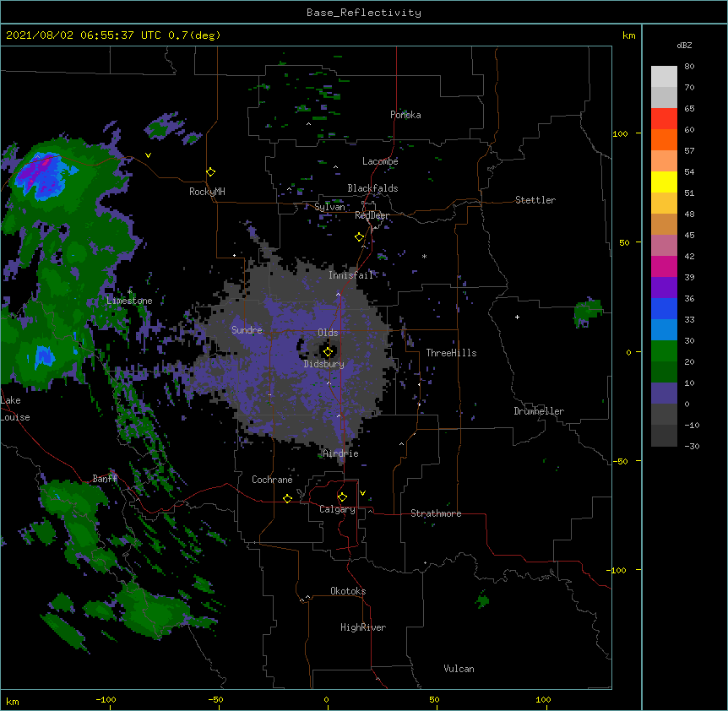Click the Calgary city label
Viewport: 728px width, 711px height.
click(x=337, y=509)
